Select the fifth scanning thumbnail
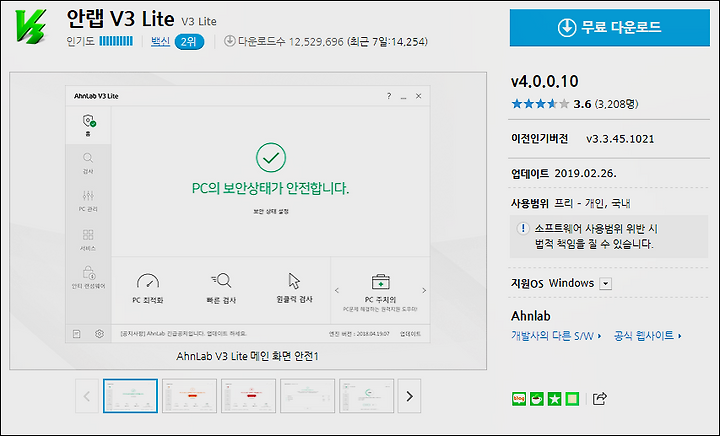 click(x=366, y=396)
